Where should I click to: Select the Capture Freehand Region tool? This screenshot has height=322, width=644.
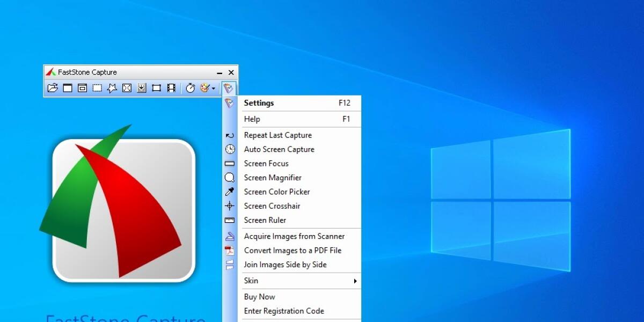pos(112,88)
